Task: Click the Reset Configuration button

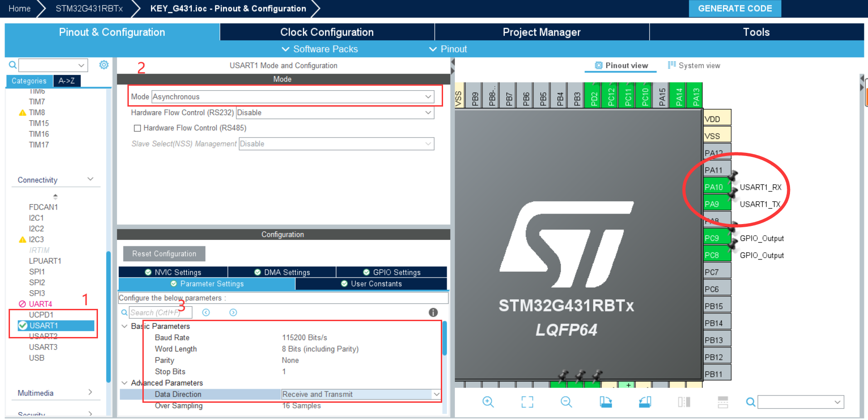Action: (x=164, y=254)
